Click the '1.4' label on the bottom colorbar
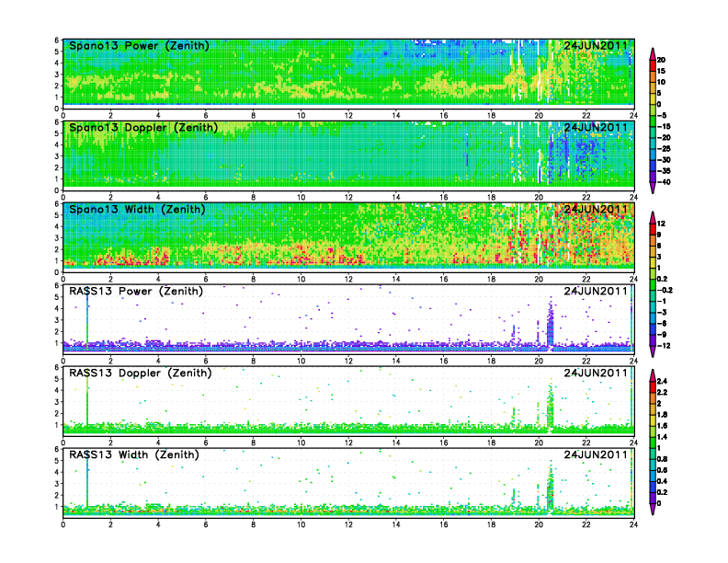Image resolution: width=728 pixels, height=563 pixels. coord(663,437)
